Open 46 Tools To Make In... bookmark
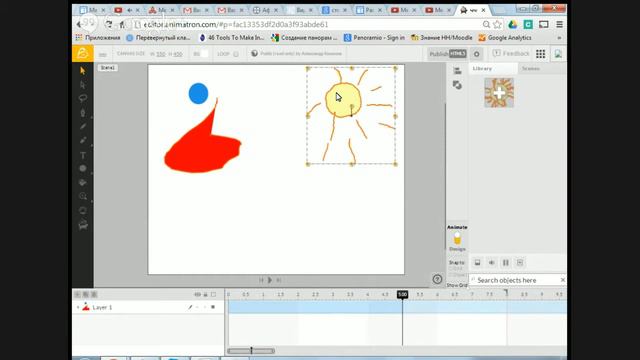Screen dimensions: 640x360 (231, 38)
